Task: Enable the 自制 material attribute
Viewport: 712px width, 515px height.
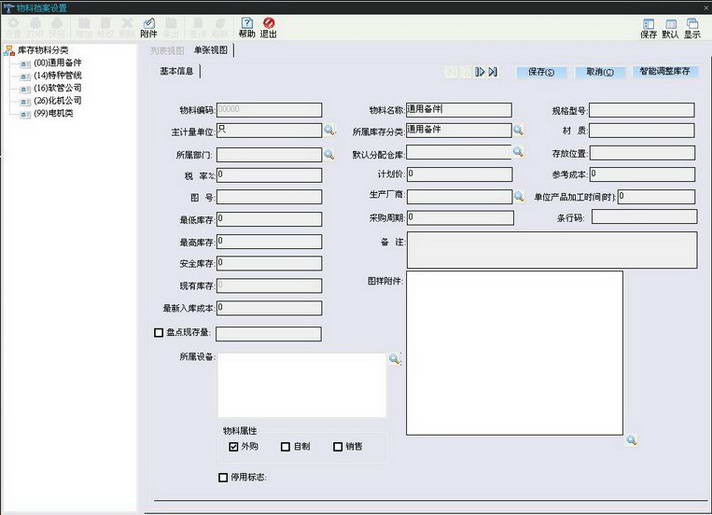Action: coord(286,447)
